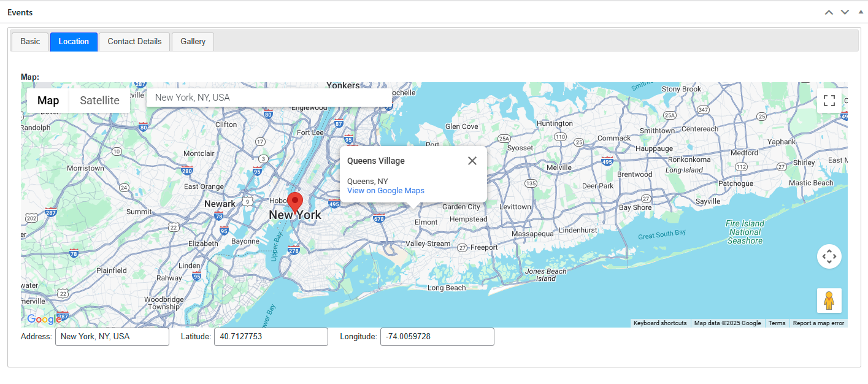The image size is (868, 384).
Task: Open the Contact Details tab
Action: coord(134,42)
